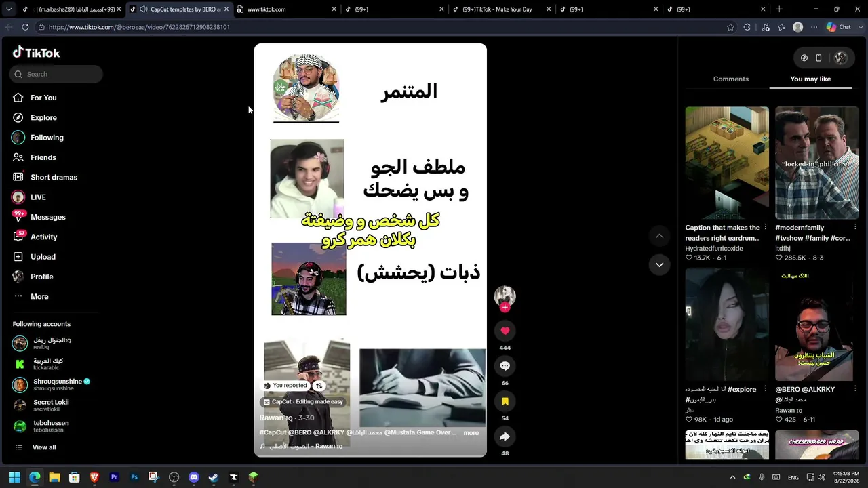Open the Upload page
The height and width of the screenshot is (488, 868).
43,257
